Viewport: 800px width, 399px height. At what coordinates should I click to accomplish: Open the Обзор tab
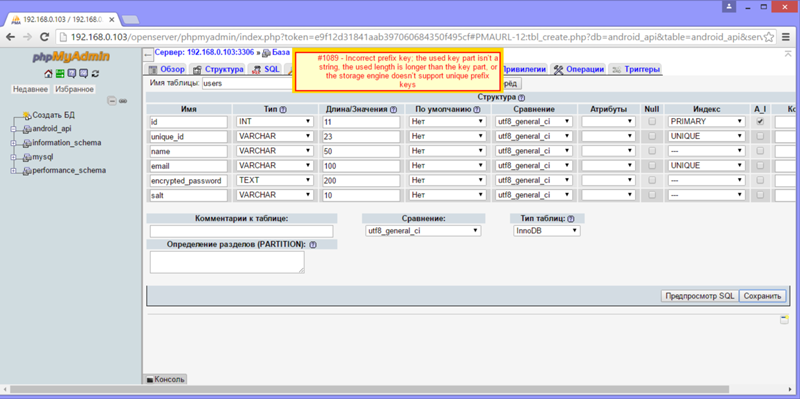[166, 69]
